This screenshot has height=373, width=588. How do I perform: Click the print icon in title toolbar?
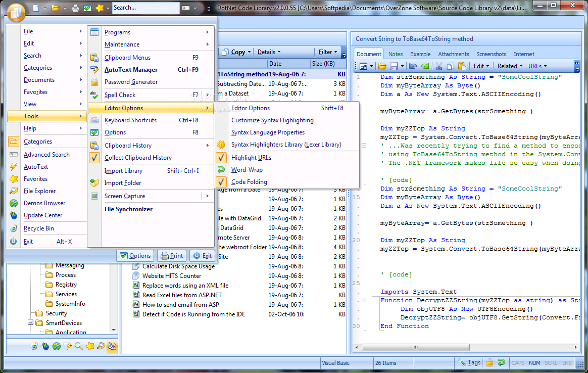75,8
